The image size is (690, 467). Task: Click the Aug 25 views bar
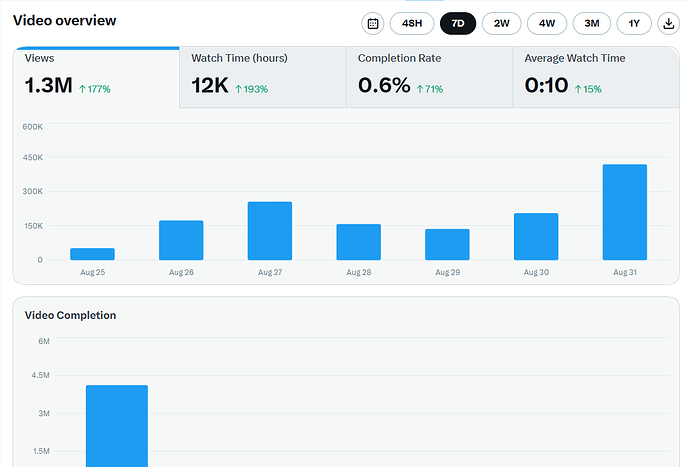pos(92,254)
